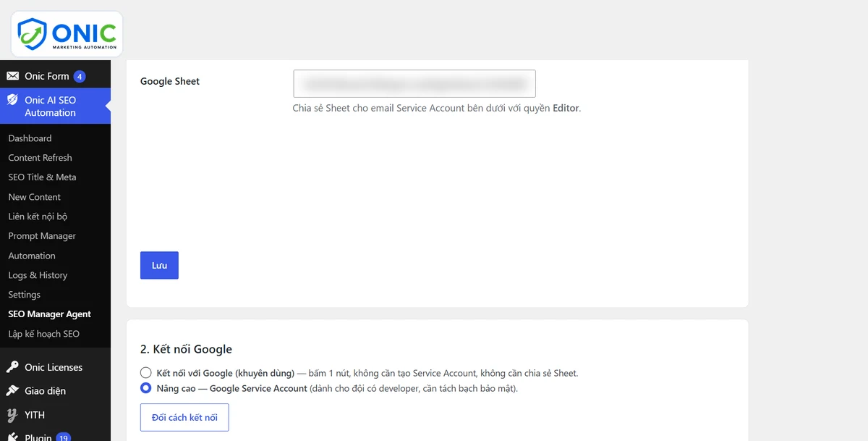The height and width of the screenshot is (441, 868).
Task: Click the Plugin update badge showing 19
Action: pos(64,437)
